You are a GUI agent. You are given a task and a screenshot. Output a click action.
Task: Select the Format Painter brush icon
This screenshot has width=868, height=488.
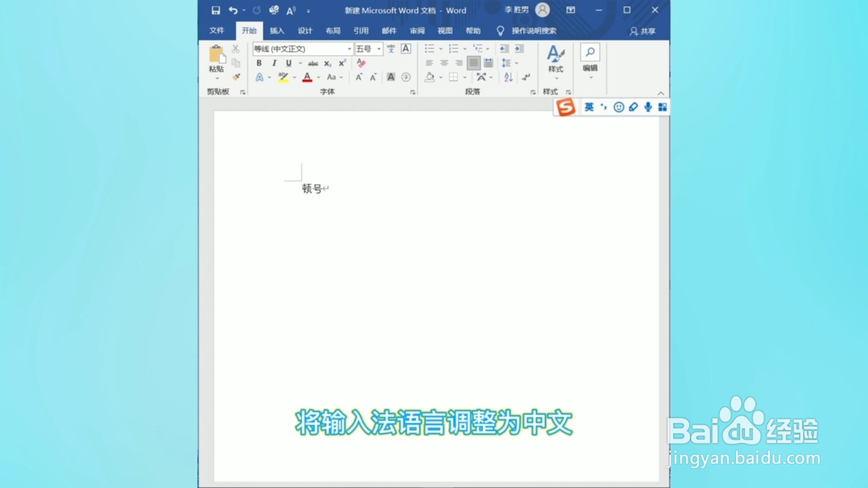(235, 77)
